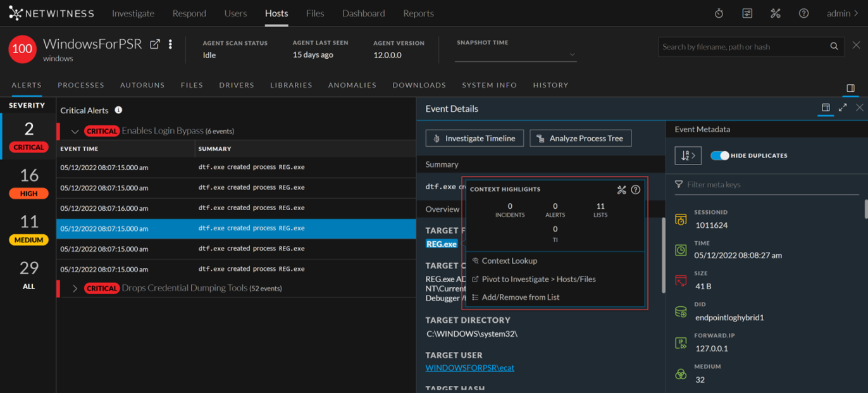Click the 100 risk score badge
This screenshot has width=868, height=393.
click(x=22, y=49)
